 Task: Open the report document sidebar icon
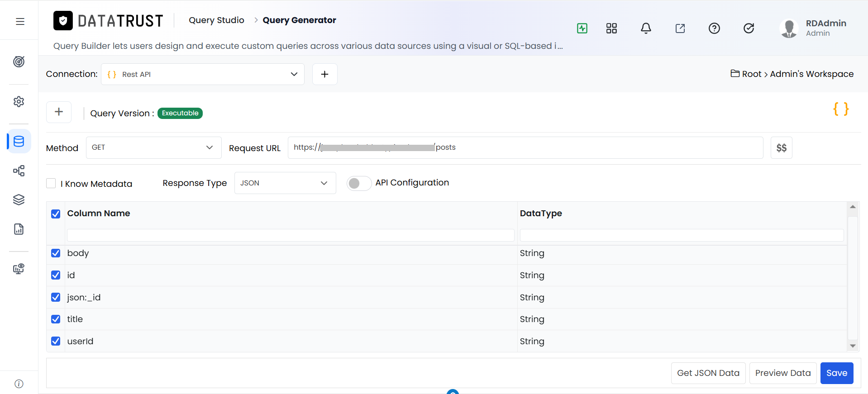[x=19, y=229]
